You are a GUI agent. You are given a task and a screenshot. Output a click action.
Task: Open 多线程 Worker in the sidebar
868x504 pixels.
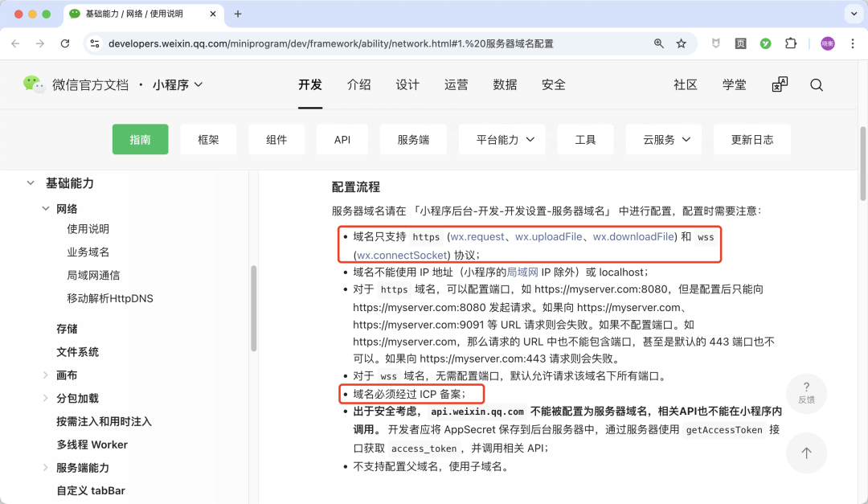click(x=92, y=445)
